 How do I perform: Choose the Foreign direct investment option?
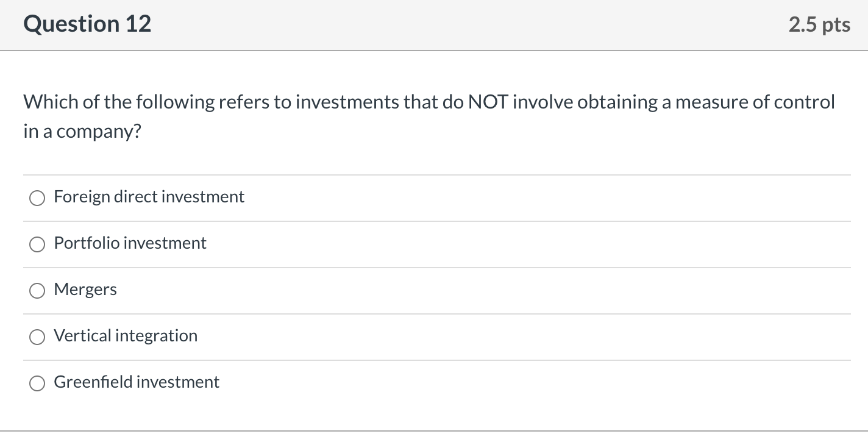coord(37,198)
